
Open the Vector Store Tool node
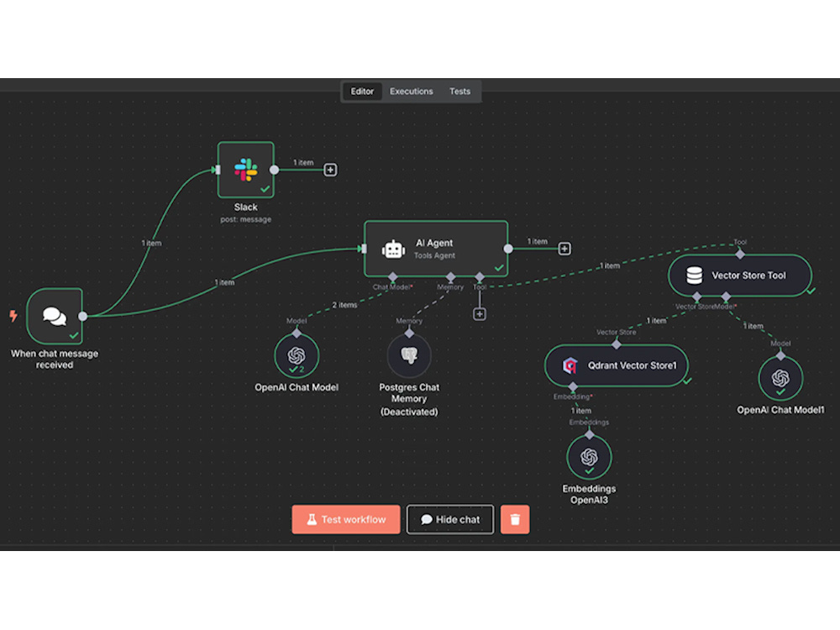point(740,276)
